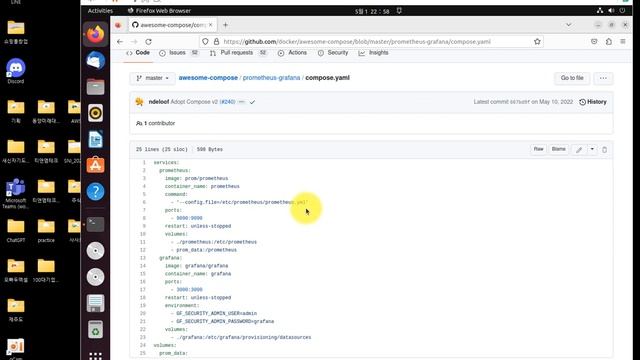Viewport: 640px width, 360px height.
Task: Open the clock calendar in top bar
Action: click(372, 11)
